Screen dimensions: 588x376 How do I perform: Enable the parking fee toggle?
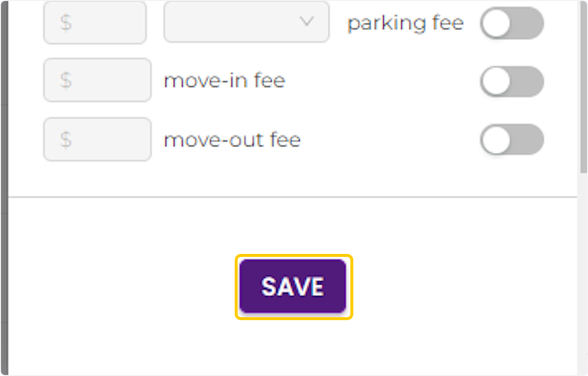512,23
